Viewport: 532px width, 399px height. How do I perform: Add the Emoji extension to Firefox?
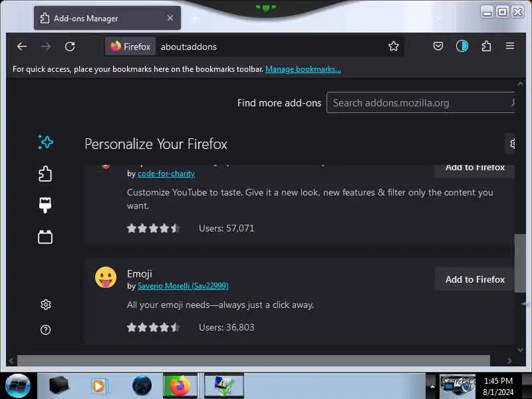tap(475, 279)
